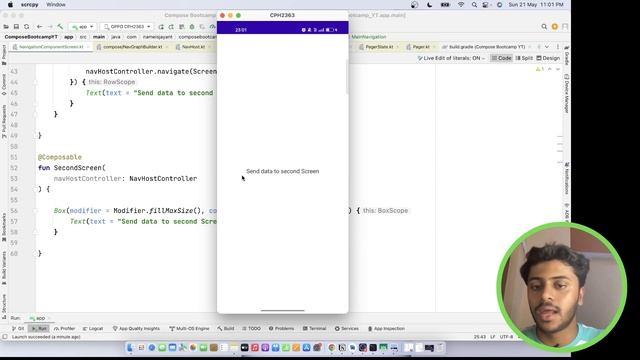Open the App Inspection tool window
This screenshot has height=360, width=640.
[386, 328]
